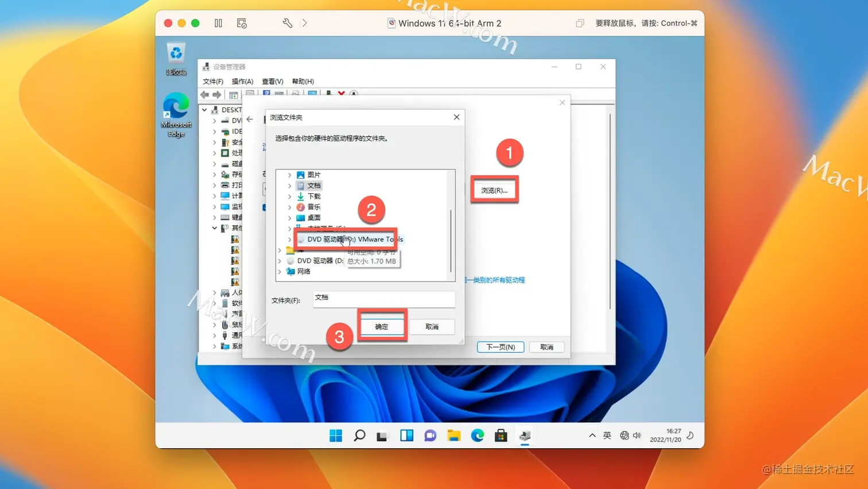The image size is (868, 489).
Task: Click the 浏览(R)... button
Action: [x=494, y=190]
